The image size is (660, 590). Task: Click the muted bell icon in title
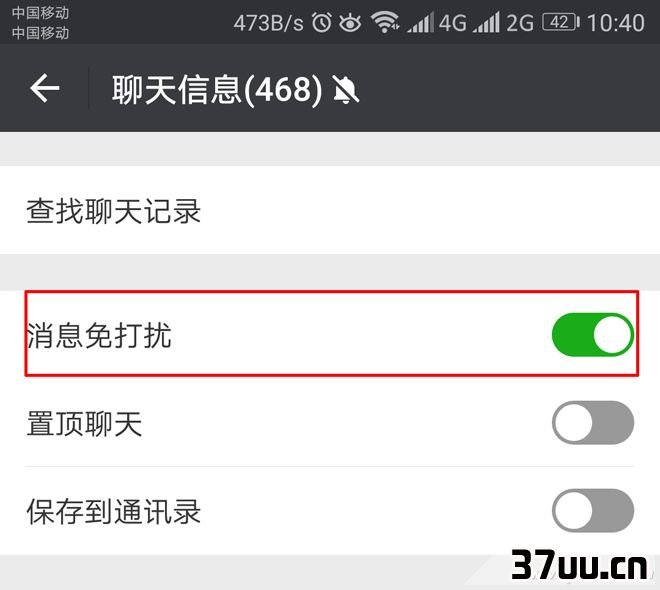tap(346, 89)
